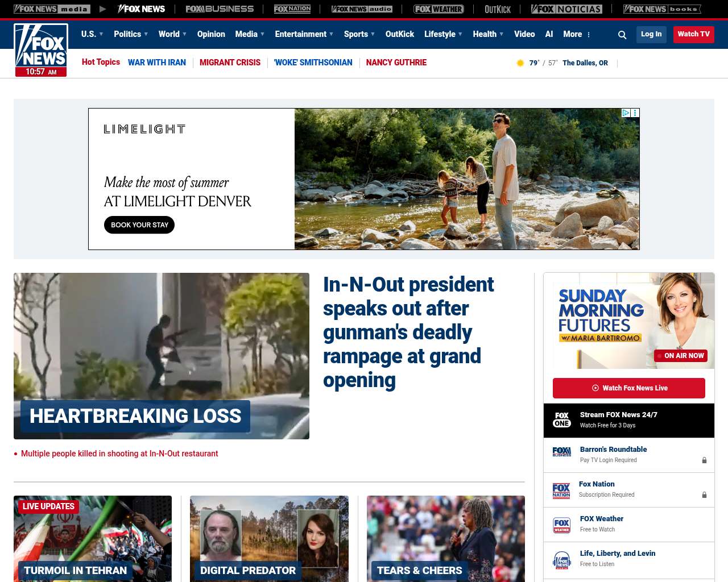Click BOOK YOUR STAY on Limelight ad
728x582 pixels.
coord(139,225)
